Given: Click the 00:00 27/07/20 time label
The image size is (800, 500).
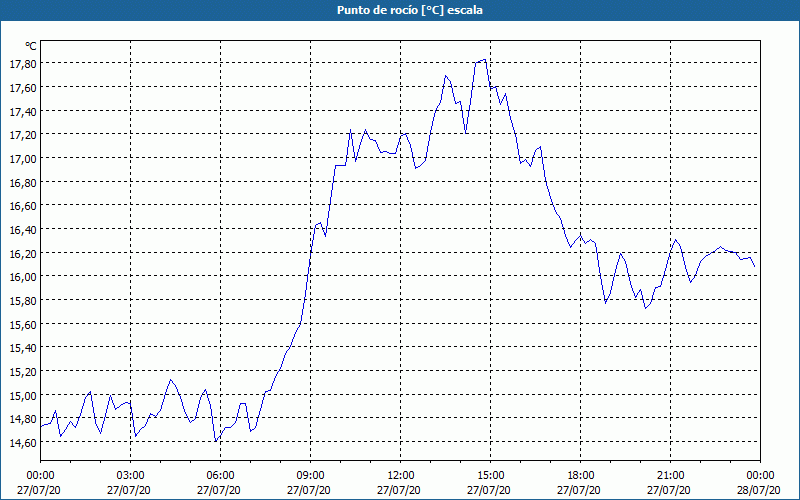Looking at the screenshot, I should pos(39,483).
